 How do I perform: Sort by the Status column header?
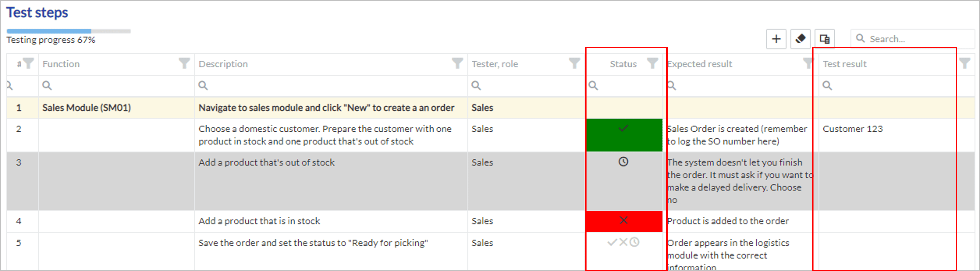coord(623,64)
